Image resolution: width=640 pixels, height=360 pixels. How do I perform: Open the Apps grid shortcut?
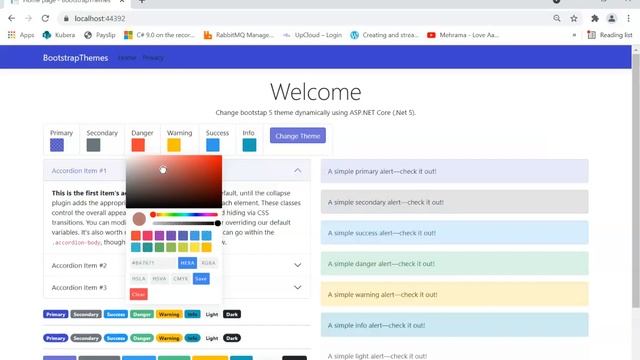point(21,35)
